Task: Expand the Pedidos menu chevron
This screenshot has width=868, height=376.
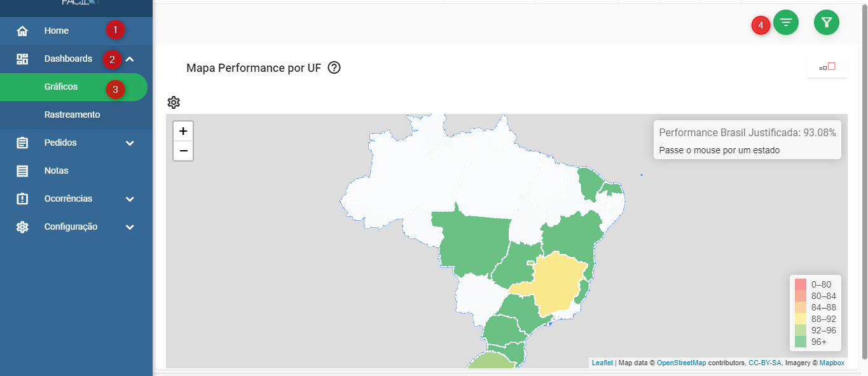Action: pos(130,143)
